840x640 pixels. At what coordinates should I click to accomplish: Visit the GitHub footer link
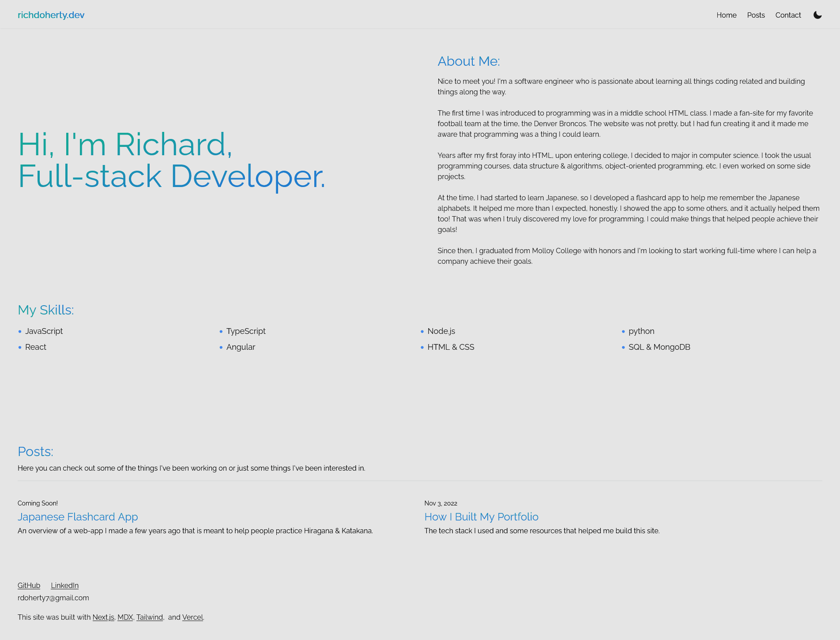pyautogui.click(x=29, y=585)
